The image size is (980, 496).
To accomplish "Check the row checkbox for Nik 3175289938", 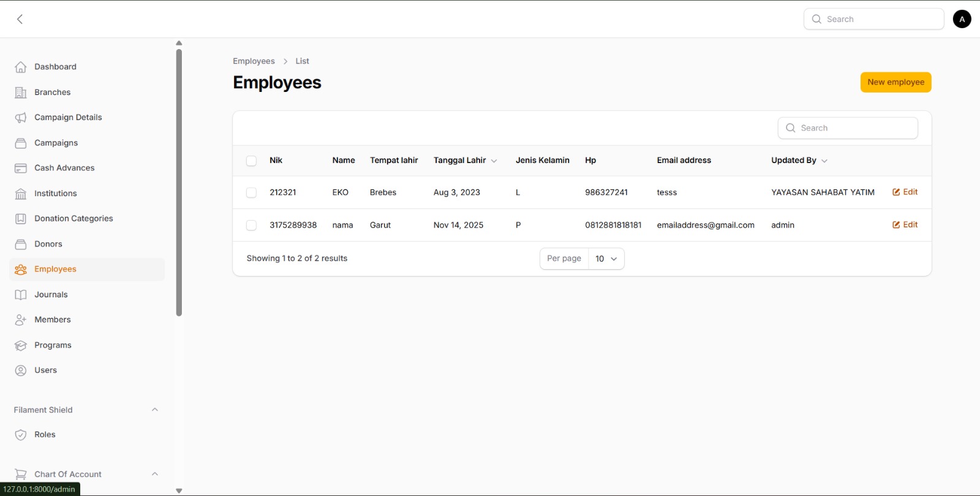I will point(251,225).
